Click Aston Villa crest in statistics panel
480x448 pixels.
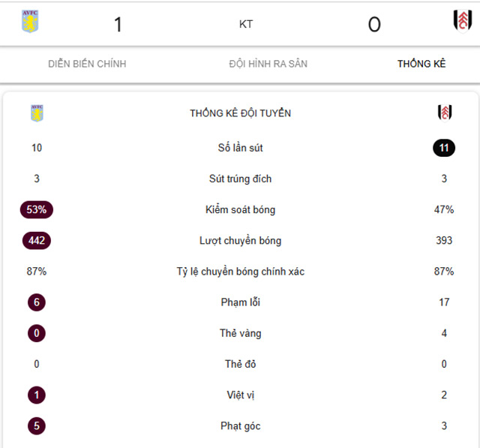point(37,113)
